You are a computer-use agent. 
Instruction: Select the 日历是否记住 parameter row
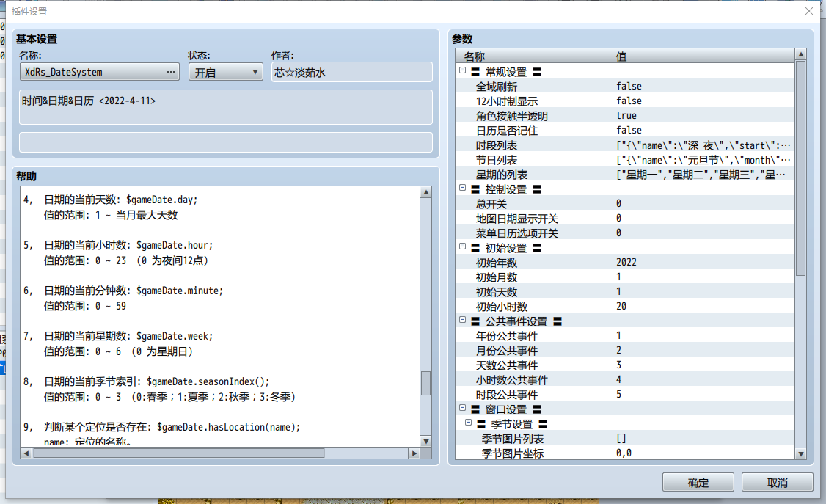[625, 131]
